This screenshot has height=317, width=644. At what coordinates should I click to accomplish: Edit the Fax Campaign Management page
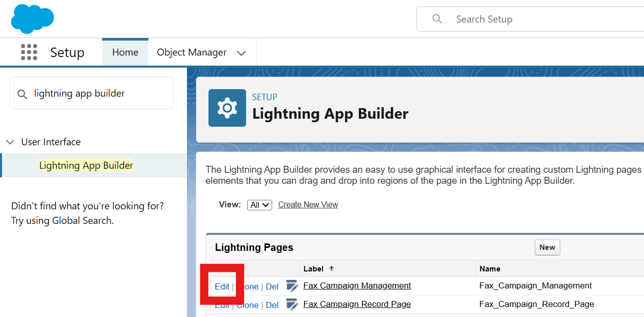coord(222,286)
